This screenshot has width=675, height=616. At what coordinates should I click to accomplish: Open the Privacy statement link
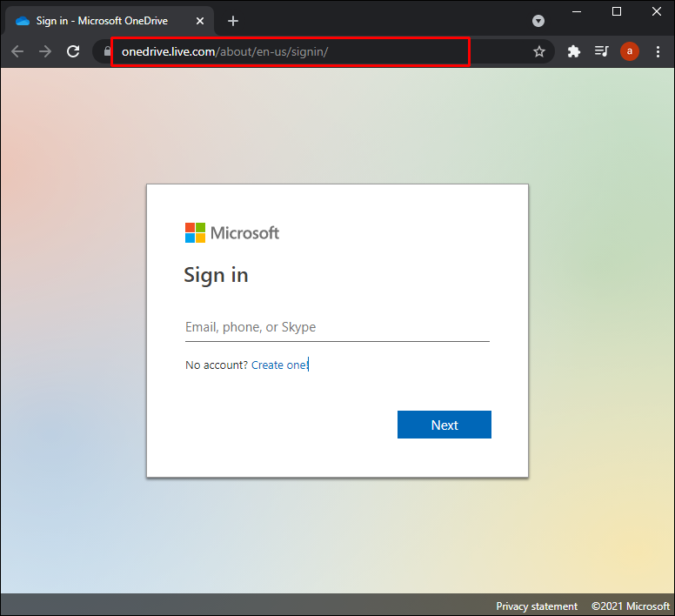tap(537, 606)
